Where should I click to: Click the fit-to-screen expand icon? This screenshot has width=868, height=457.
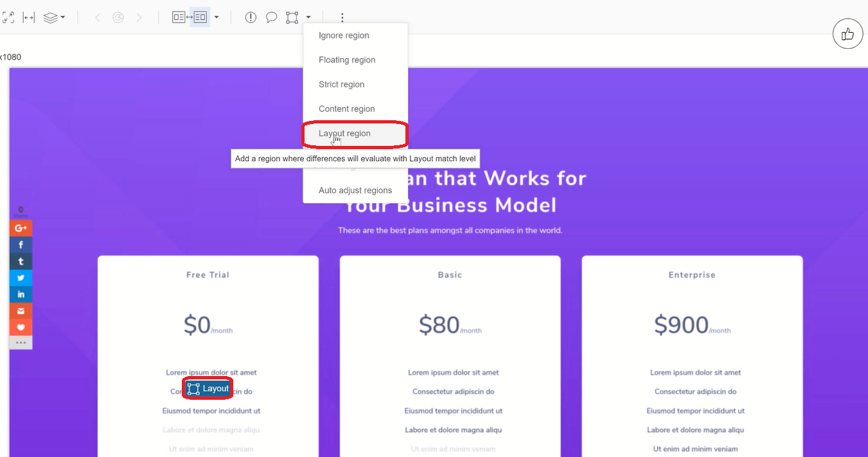tap(8, 17)
